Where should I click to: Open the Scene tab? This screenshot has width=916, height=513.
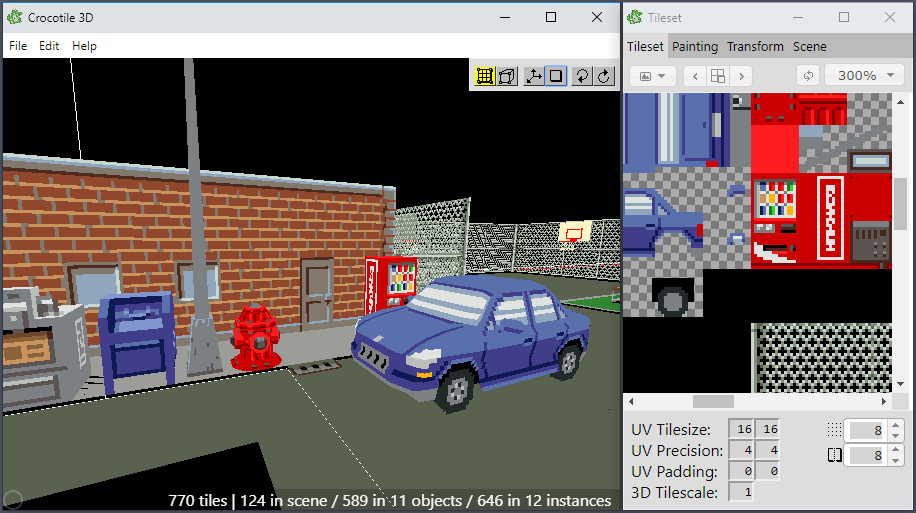810,46
